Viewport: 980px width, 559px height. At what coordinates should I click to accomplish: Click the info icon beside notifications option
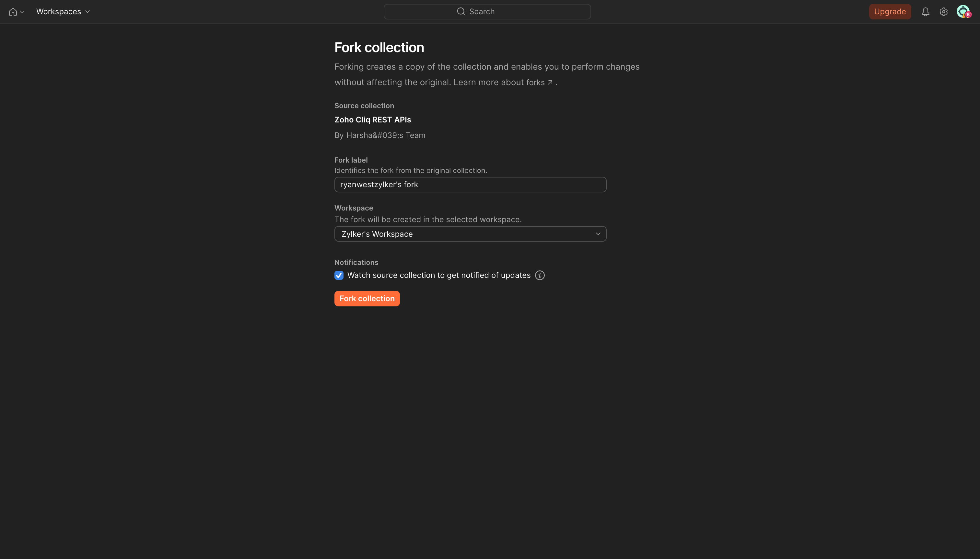(539, 275)
